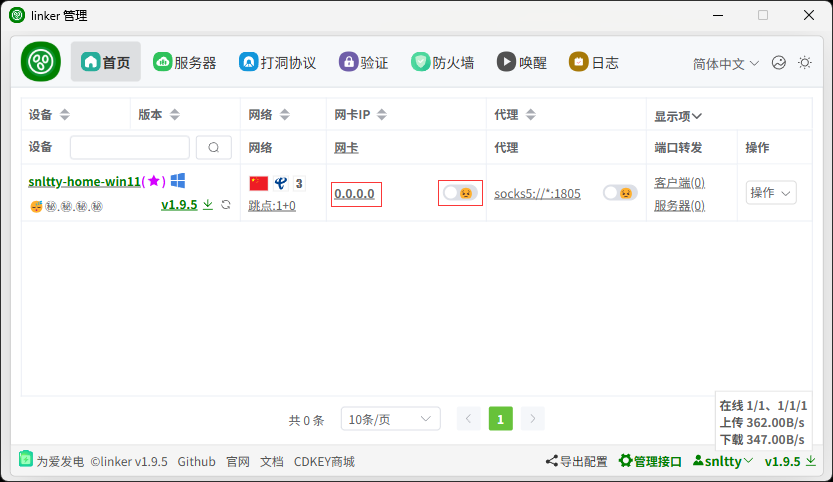Toggle the socks5 proxy switch
Screen dimensions: 833x482
[619, 193]
